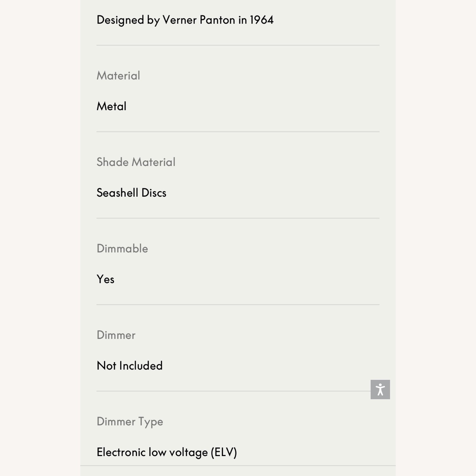The height and width of the screenshot is (476, 476).
Task: Click the year 1964 in the designer line
Action: click(x=261, y=20)
